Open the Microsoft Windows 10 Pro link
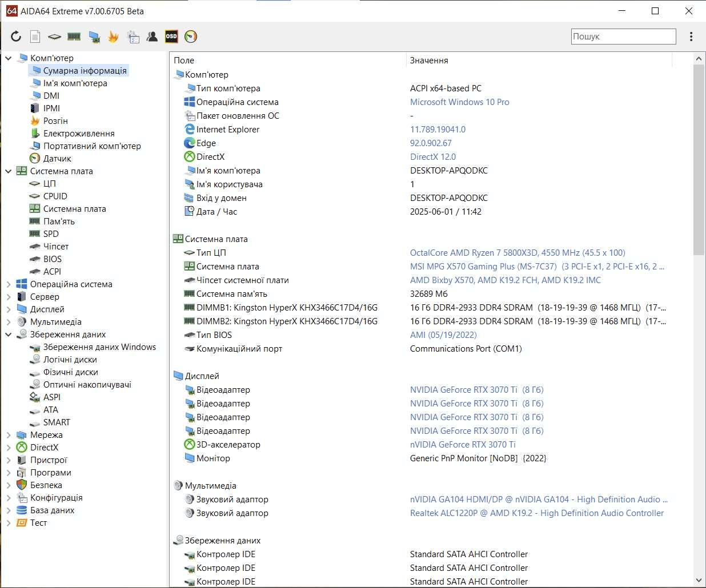Viewport: 706px width, 588px height. tap(459, 102)
